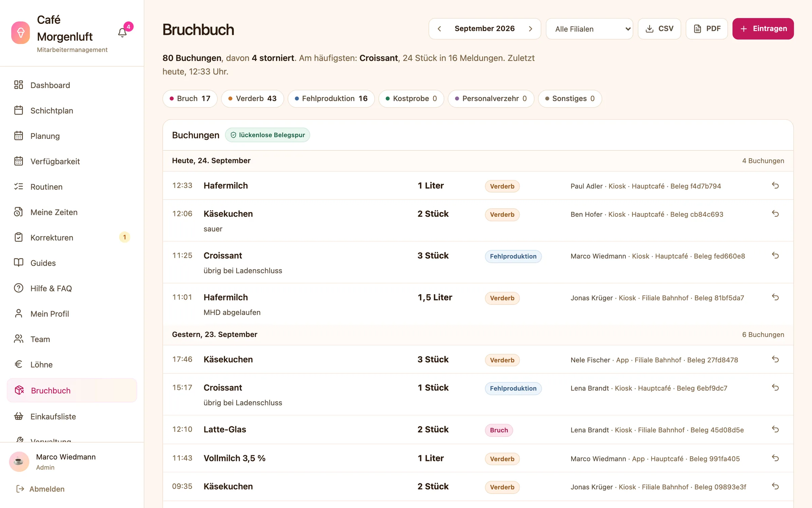Undo the 15:17 Croissant booking

[775, 387]
